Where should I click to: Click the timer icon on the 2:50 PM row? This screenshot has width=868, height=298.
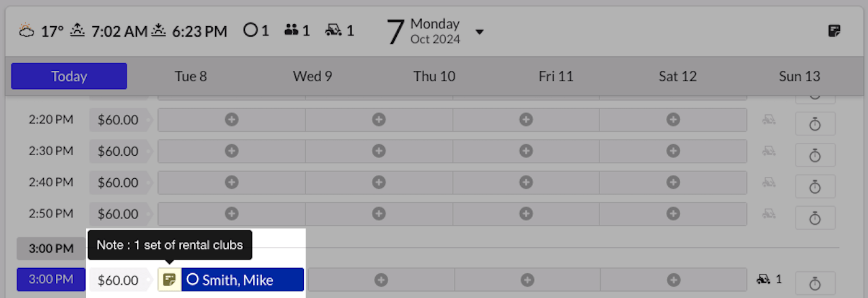[x=815, y=218]
